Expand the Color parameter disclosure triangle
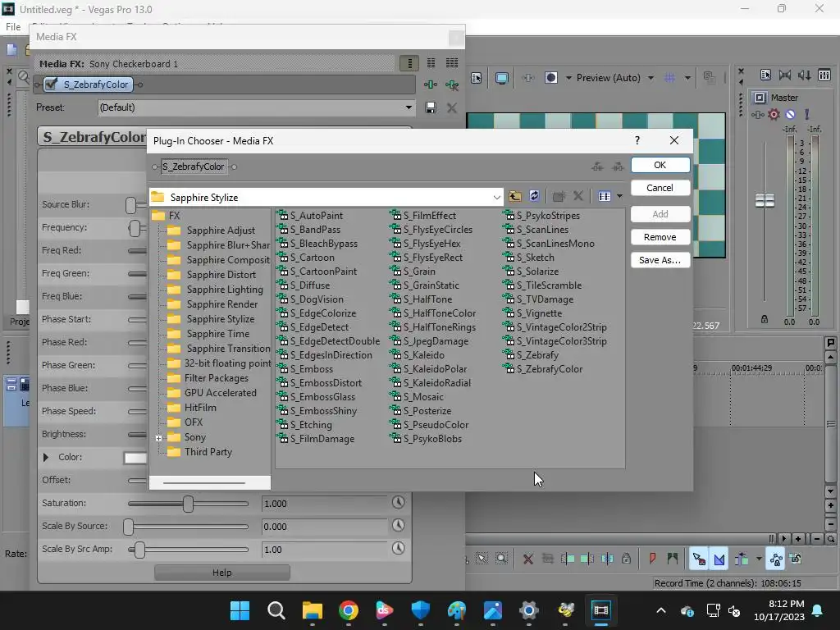 (46, 457)
